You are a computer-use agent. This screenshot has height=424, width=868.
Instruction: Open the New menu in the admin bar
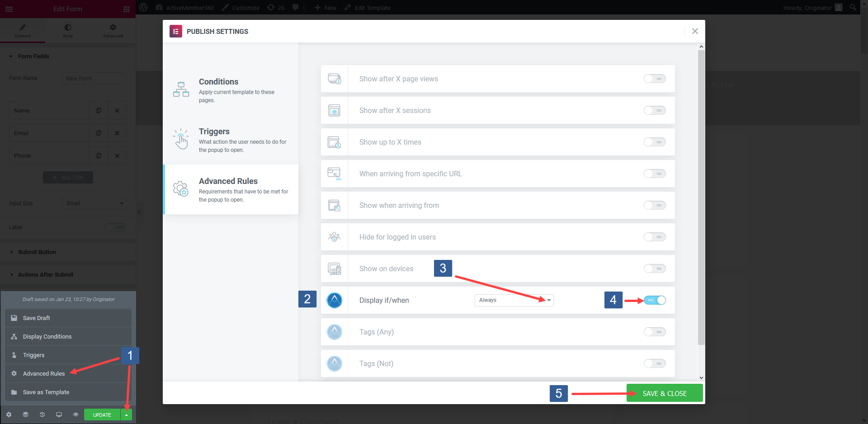coord(325,7)
